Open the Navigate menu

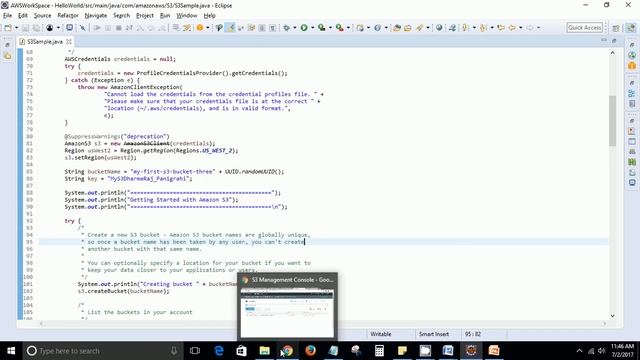click(x=96, y=16)
